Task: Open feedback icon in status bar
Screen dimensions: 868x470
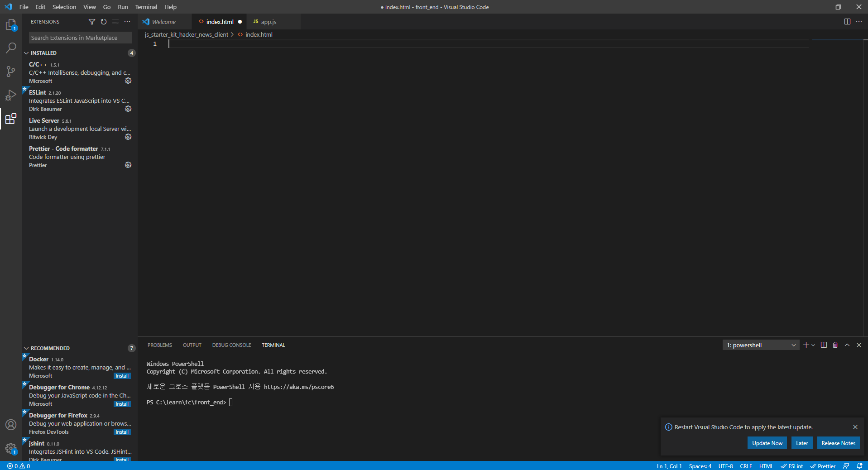Action: [x=846, y=466]
